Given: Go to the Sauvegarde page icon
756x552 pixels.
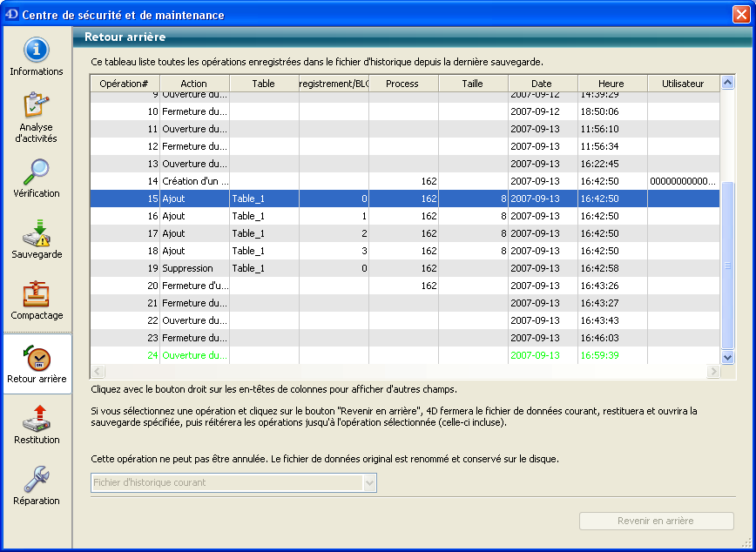Looking at the screenshot, I should (x=36, y=233).
